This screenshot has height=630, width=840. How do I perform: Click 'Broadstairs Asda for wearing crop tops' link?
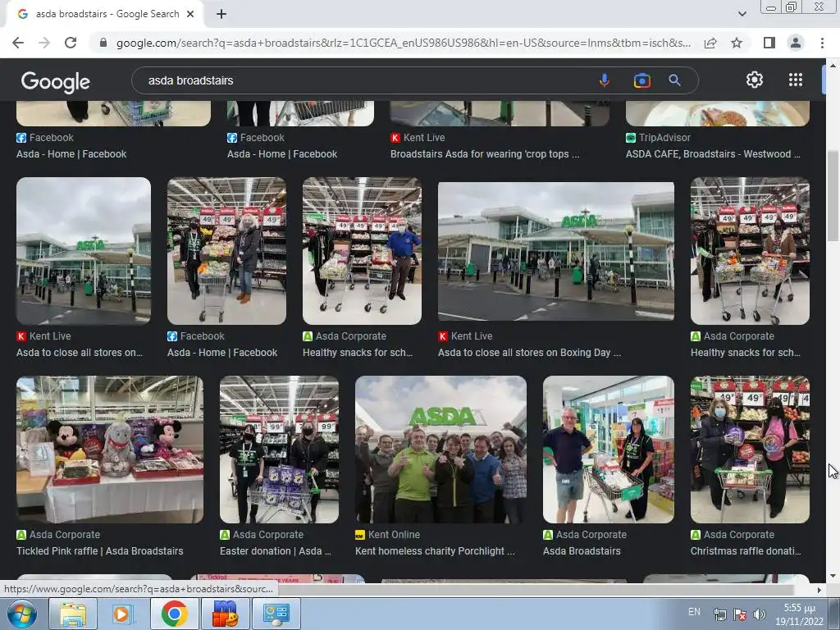pos(485,153)
